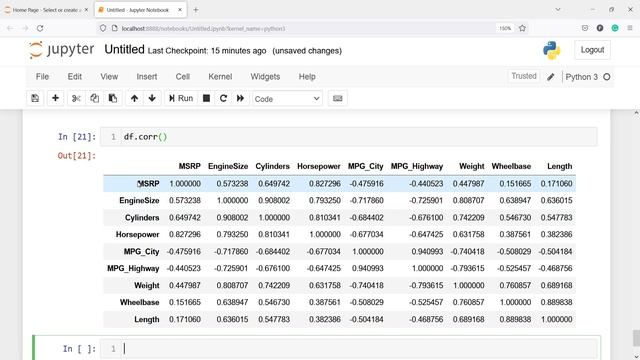This screenshot has height=360, width=640.
Task: Close the Home Page browser tab
Action: tap(86, 10)
